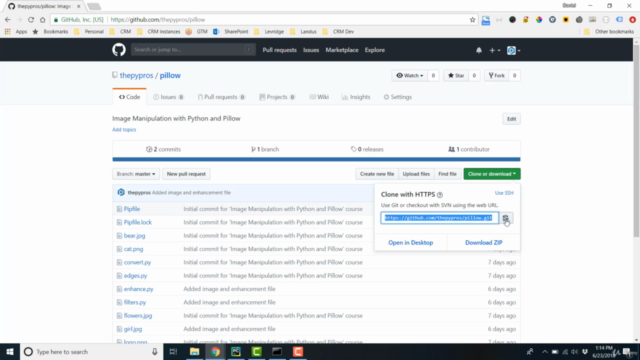This screenshot has height=360, width=640.
Task: Click the Download ZIP link
Action: point(484,242)
